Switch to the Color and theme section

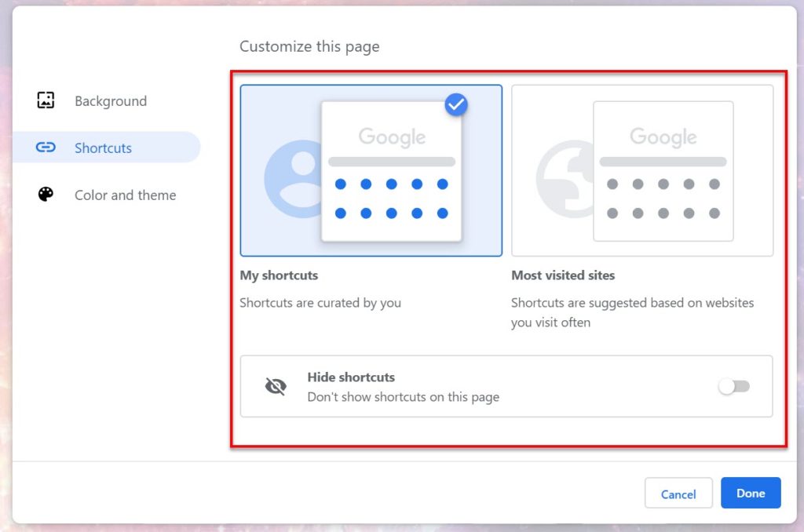coord(125,195)
